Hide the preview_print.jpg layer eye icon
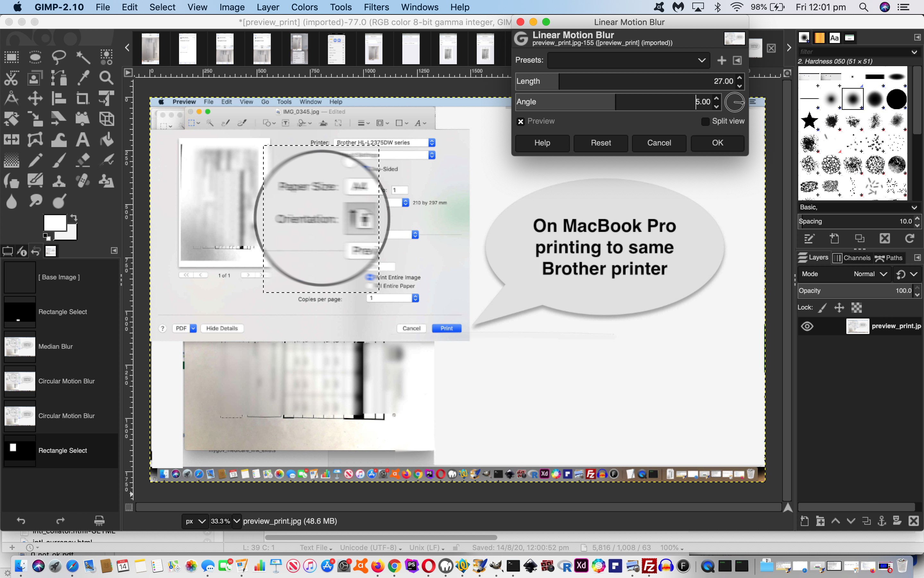Image resolution: width=924 pixels, height=578 pixels. click(x=807, y=326)
